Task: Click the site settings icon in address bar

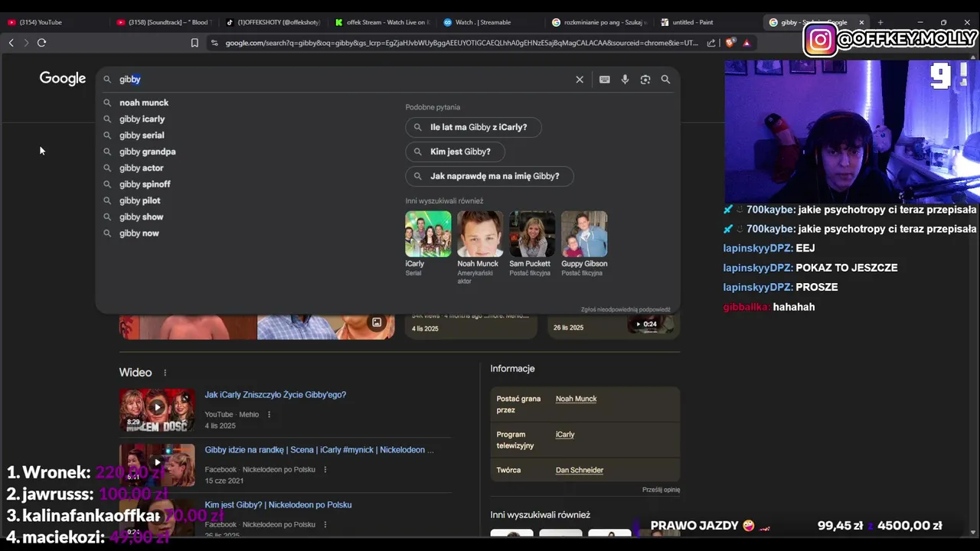Action: 214,43
